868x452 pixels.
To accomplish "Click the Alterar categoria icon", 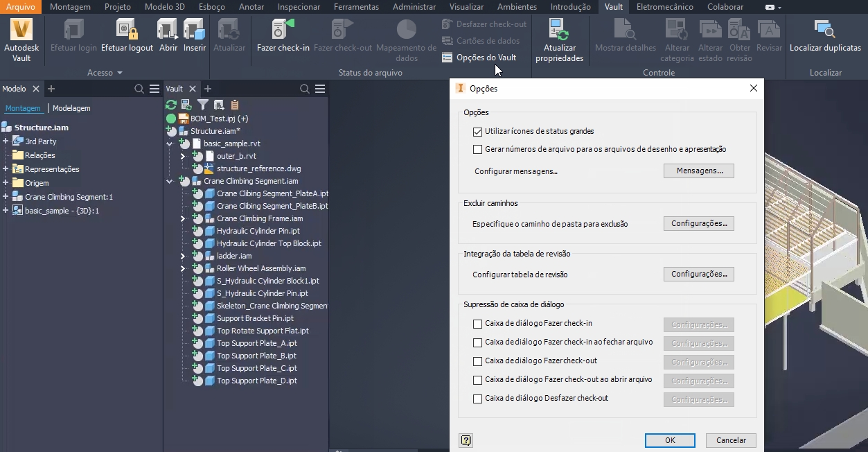I will pos(677,30).
